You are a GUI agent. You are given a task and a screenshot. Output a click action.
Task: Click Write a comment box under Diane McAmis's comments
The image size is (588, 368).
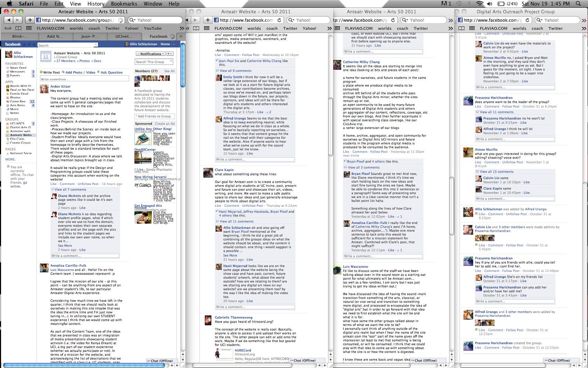coord(85,255)
